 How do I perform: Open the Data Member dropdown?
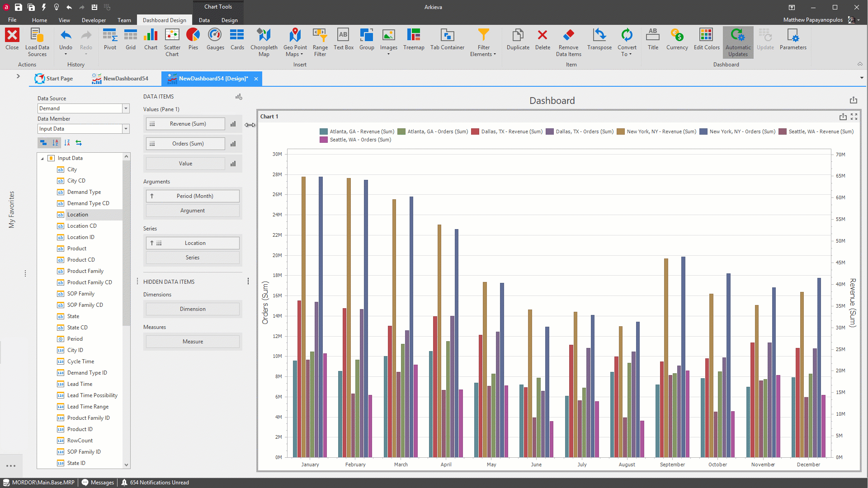pos(126,129)
